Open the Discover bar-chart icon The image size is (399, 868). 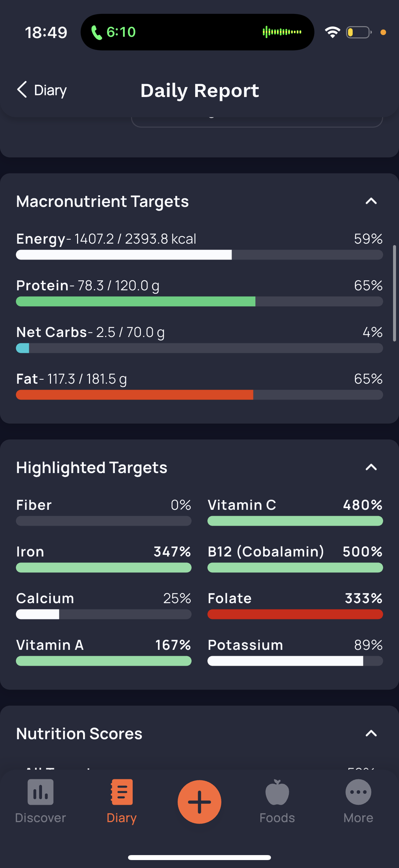pos(40,792)
